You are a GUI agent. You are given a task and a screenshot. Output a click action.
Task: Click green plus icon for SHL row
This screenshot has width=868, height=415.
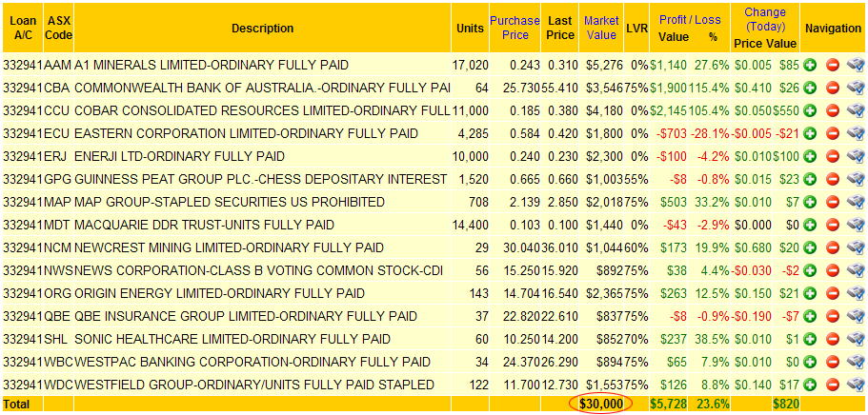811,340
